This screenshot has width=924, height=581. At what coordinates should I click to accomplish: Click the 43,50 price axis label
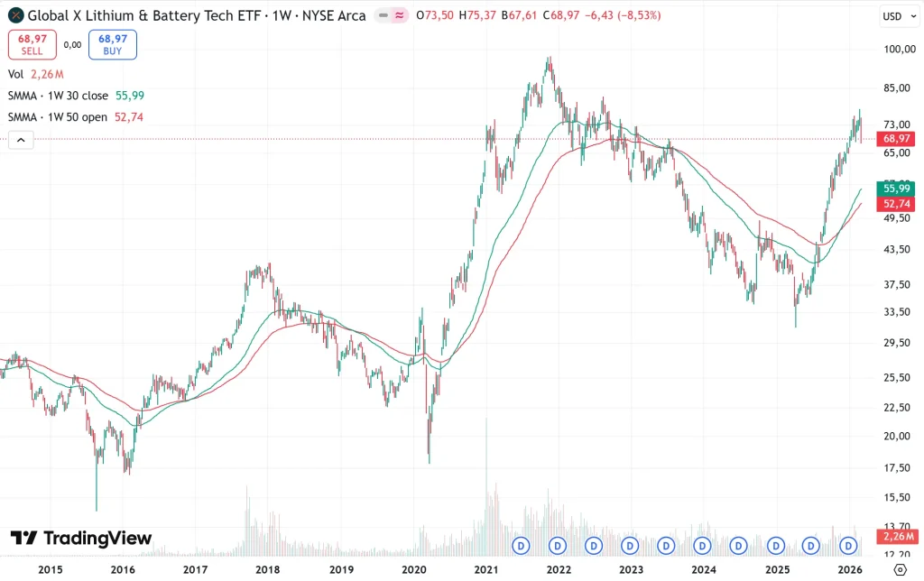coord(896,249)
